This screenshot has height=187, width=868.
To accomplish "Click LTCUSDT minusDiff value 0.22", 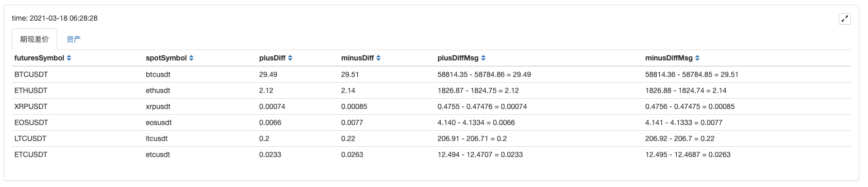I will [x=348, y=138].
